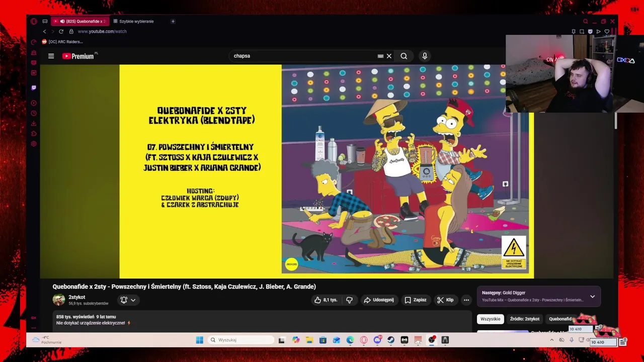Screen dimensions: 644x362
Task: Open the 2stykot channel avatar
Action: point(59,300)
